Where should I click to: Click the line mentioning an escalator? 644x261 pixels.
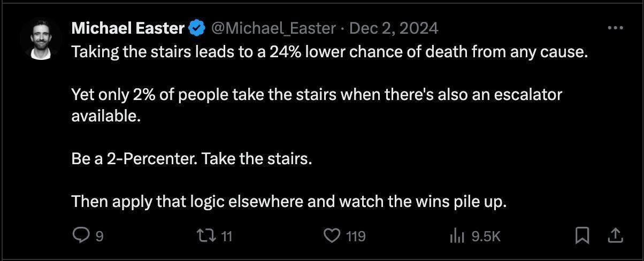(x=317, y=95)
